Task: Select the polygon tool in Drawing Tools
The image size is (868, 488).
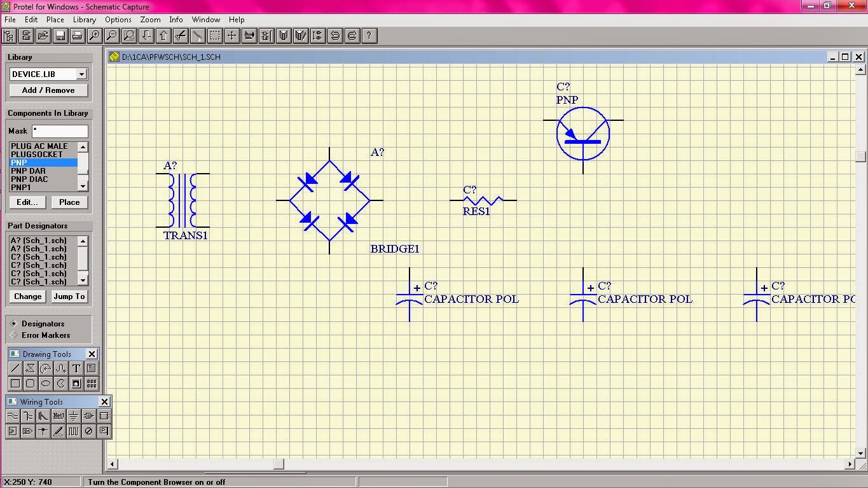Action: tap(31, 368)
